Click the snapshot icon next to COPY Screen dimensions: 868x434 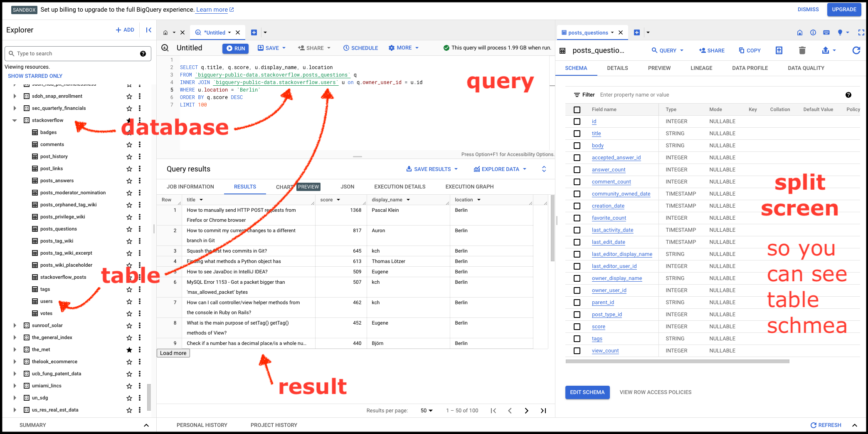pyautogui.click(x=779, y=51)
